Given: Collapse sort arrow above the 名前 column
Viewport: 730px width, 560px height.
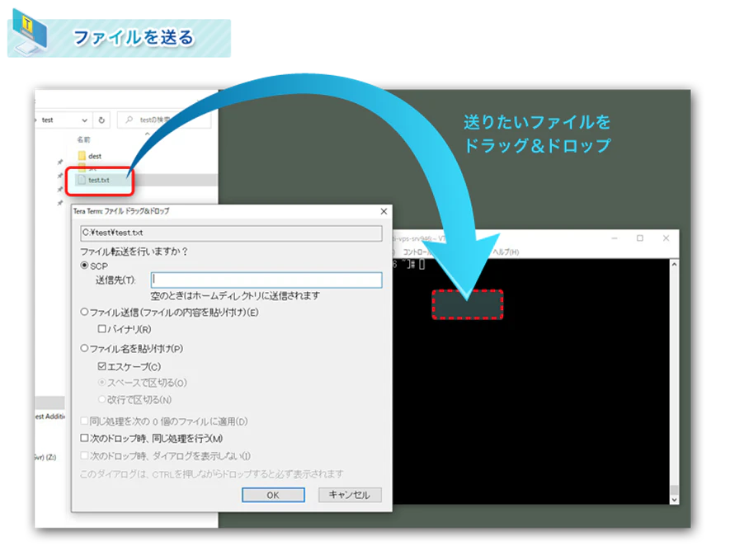Looking at the screenshot, I should (x=148, y=134).
